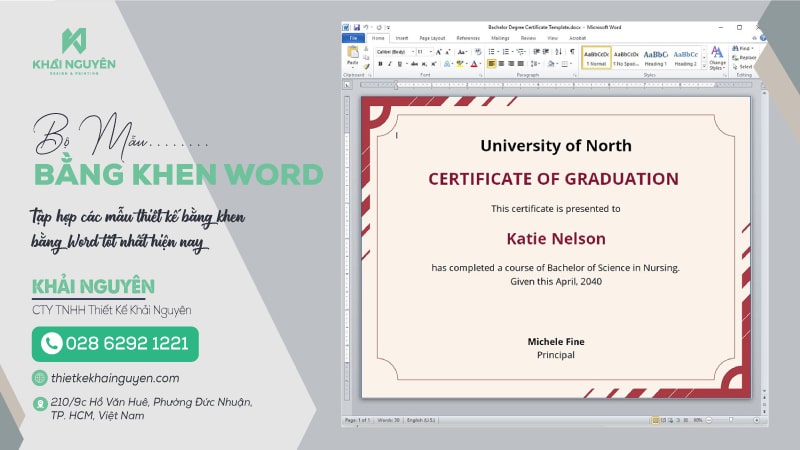The width and height of the screenshot is (800, 450).
Task: Click the Paste icon in Clipboard group
Action: tap(352, 54)
